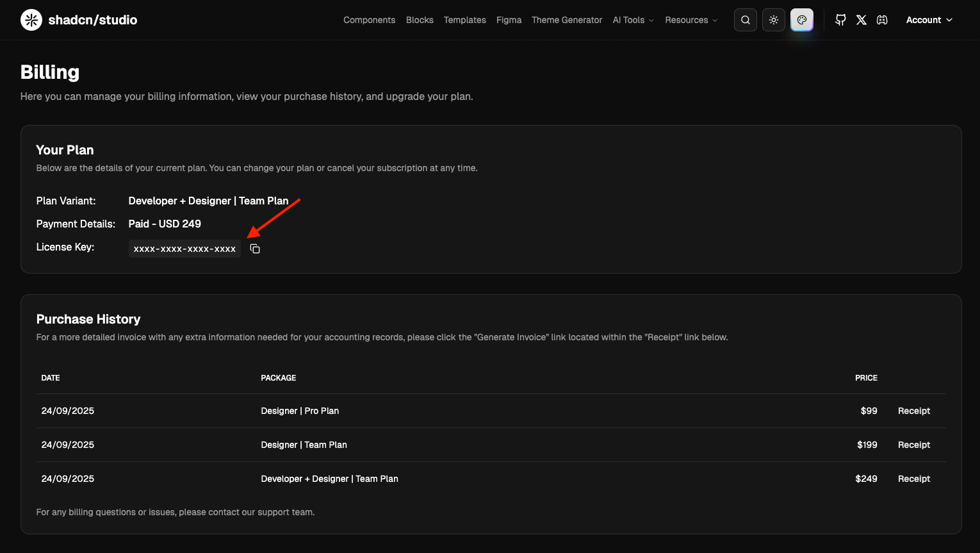The width and height of the screenshot is (980, 553).
Task: Open the X (Twitter) icon link
Action: pos(862,20)
